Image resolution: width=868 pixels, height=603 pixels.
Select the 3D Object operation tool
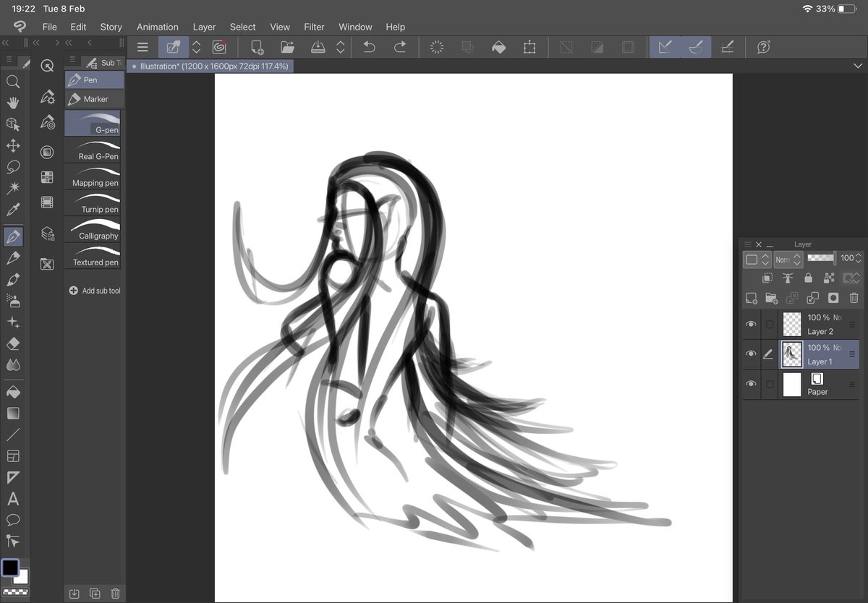tap(12, 124)
